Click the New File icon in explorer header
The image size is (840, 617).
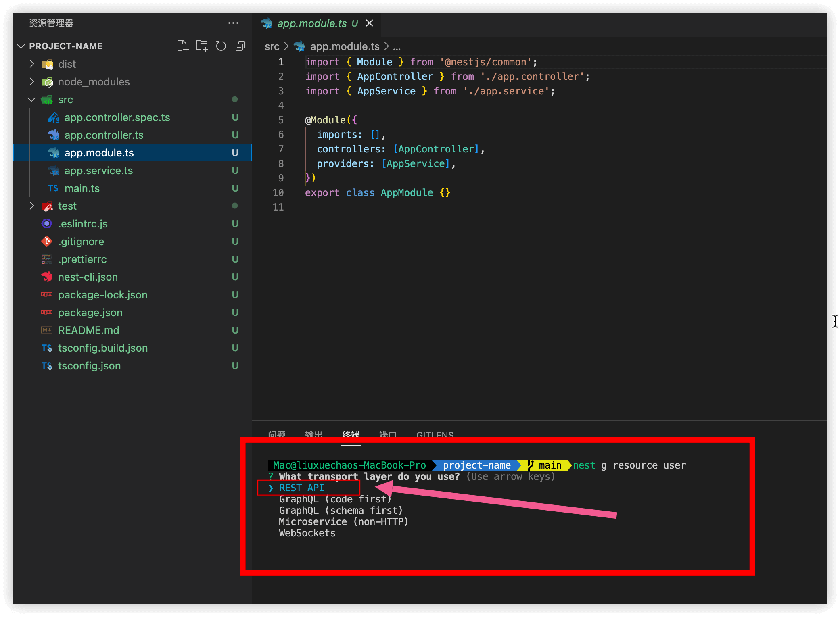pos(183,46)
